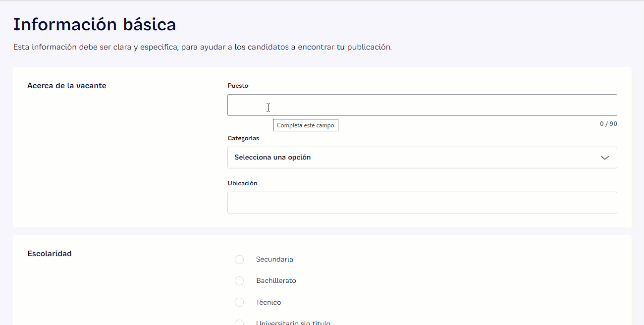
Task: Click the "Completa este campo" validation tooltip
Action: coord(306,125)
